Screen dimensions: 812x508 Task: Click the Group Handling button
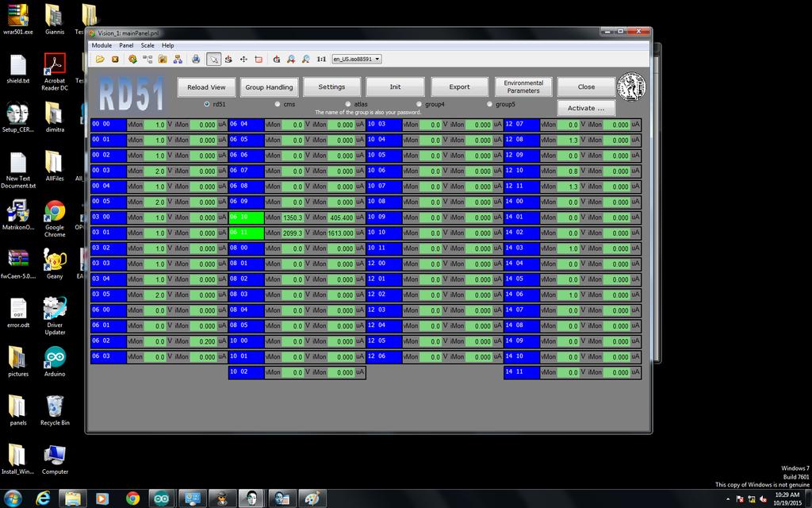270,87
